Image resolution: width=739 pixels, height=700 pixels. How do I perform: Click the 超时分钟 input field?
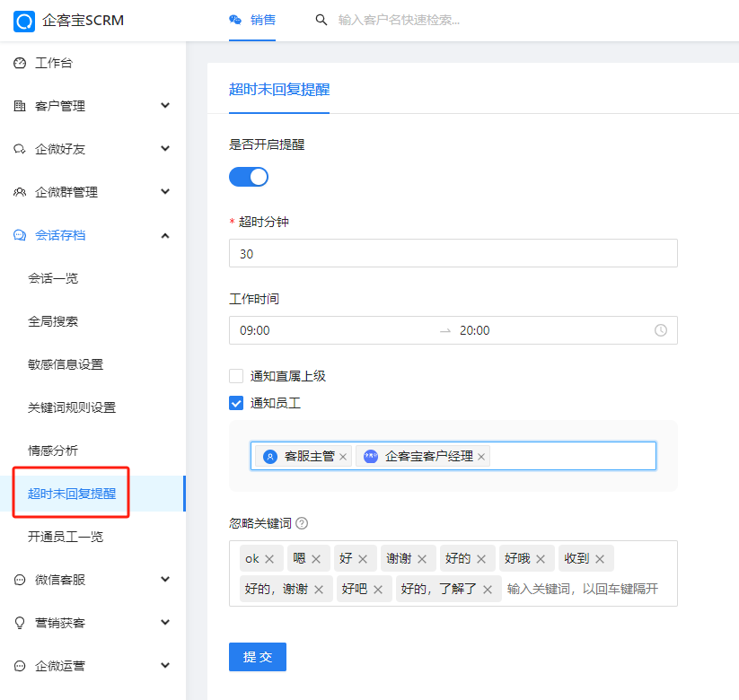click(453, 253)
